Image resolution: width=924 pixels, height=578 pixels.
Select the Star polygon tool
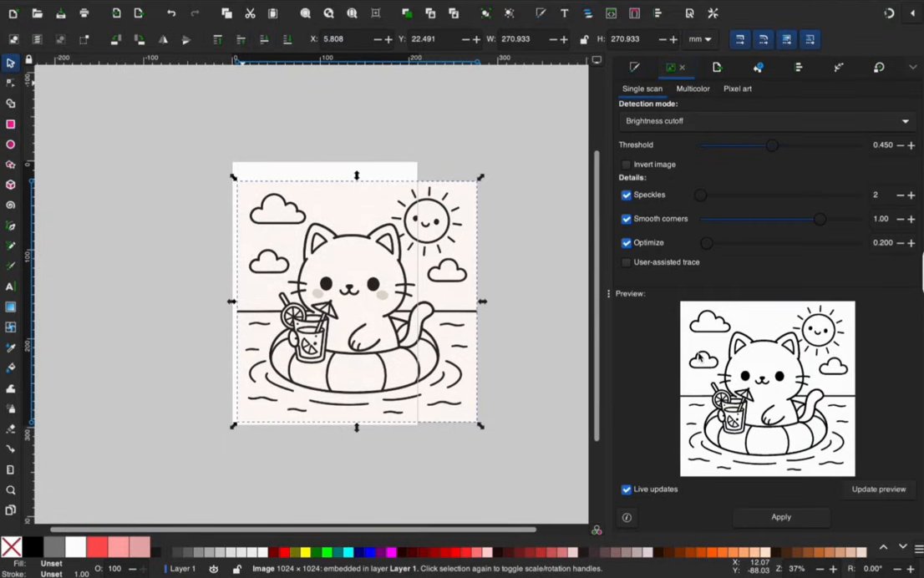(10, 165)
